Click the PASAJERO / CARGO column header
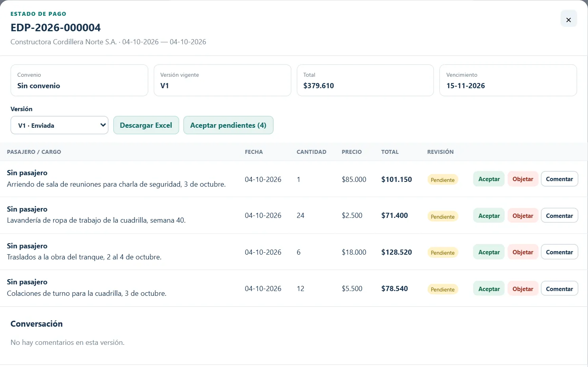 tap(34, 152)
